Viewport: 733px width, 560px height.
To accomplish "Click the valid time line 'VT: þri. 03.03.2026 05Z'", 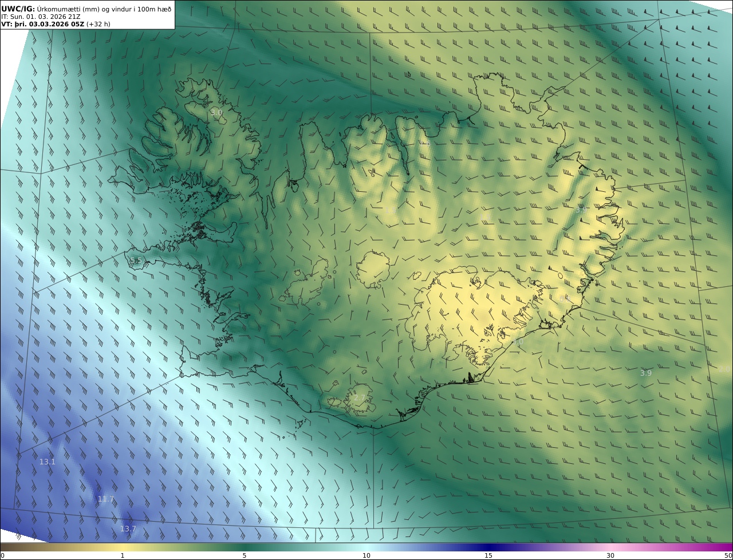I will 43,24.
